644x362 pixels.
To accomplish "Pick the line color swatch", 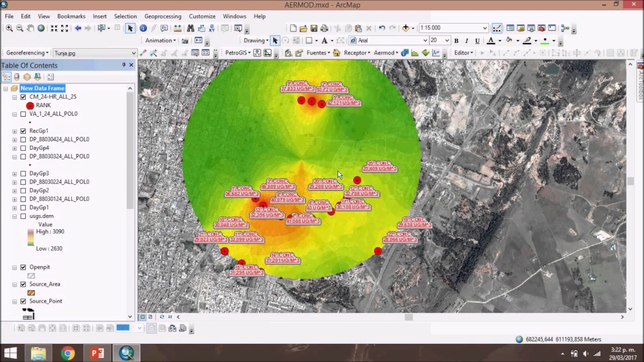I will coord(527,40).
